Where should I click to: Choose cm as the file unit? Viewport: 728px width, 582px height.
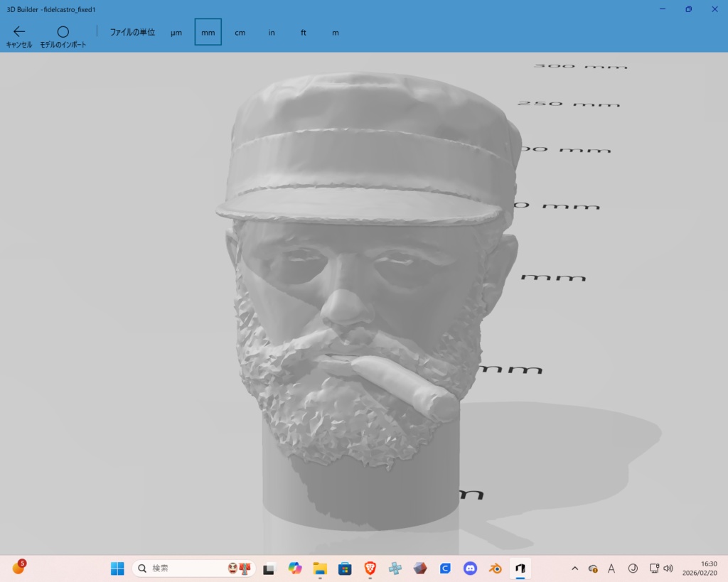point(240,33)
